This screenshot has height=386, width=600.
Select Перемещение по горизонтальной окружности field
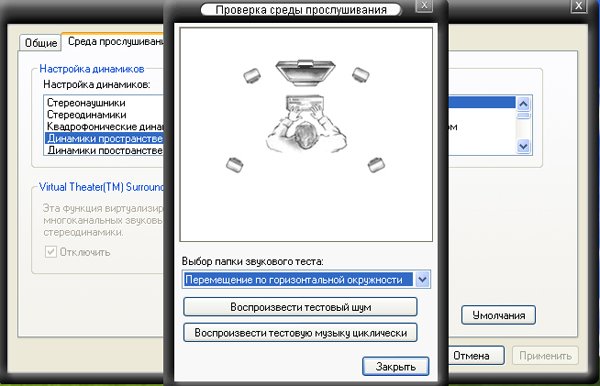click(x=298, y=280)
